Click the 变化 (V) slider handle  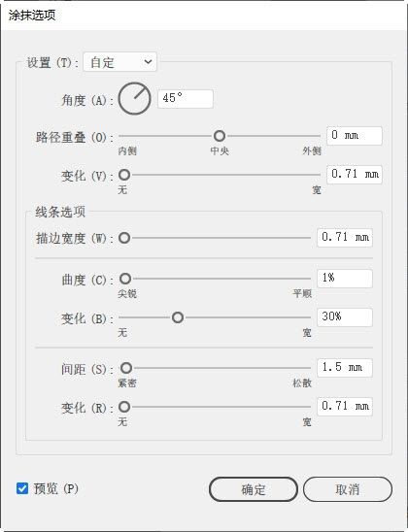point(124,175)
